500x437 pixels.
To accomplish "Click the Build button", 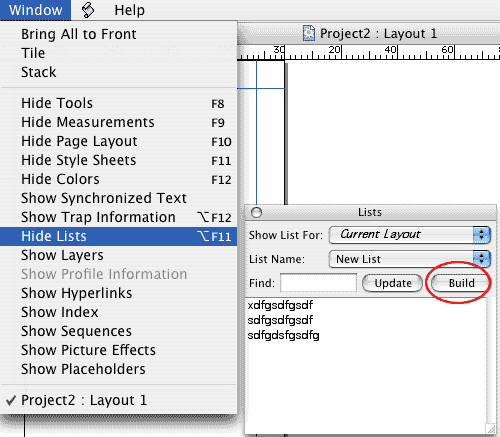I will click(x=461, y=283).
